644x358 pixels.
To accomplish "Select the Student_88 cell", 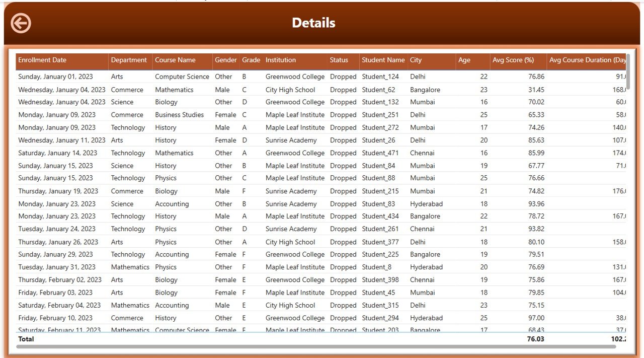I will pyautogui.click(x=378, y=178).
